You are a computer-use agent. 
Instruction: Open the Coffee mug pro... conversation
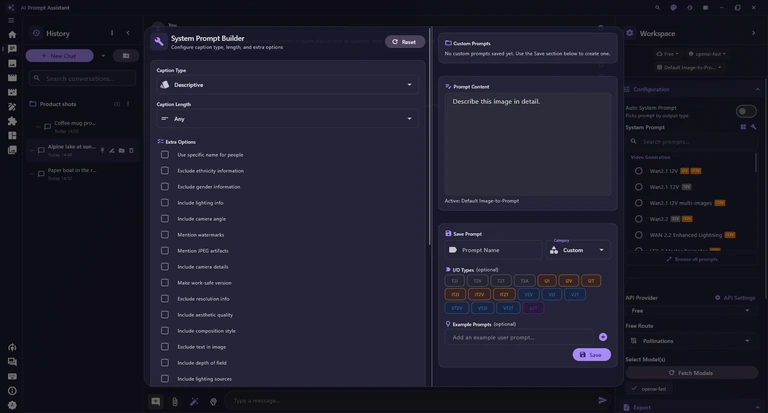pos(73,126)
